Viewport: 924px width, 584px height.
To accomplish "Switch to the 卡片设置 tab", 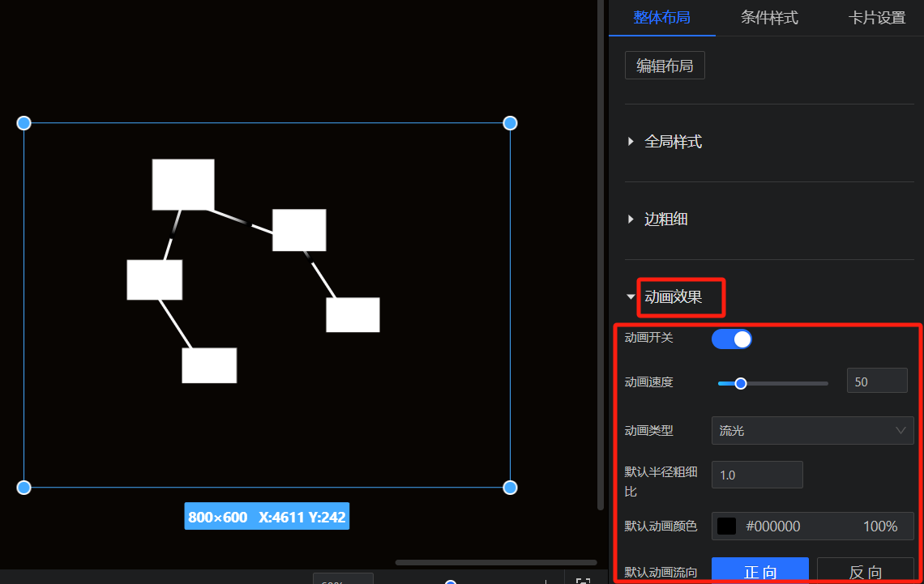I will click(x=877, y=18).
